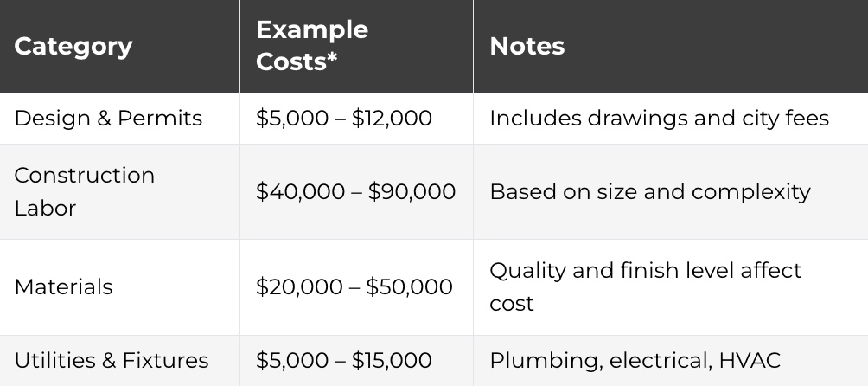
Task: Click the word Labor under Construction
Action: (45, 208)
